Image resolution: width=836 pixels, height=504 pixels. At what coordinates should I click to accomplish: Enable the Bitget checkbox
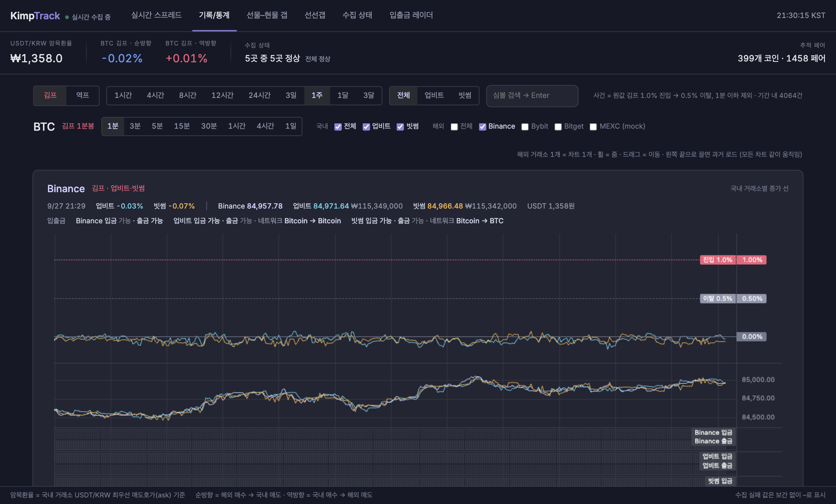[558, 127]
